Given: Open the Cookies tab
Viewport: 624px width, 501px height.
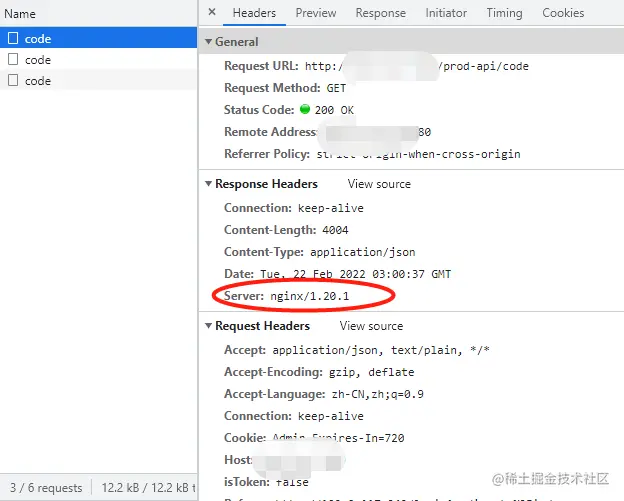Looking at the screenshot, I should 563,13.
